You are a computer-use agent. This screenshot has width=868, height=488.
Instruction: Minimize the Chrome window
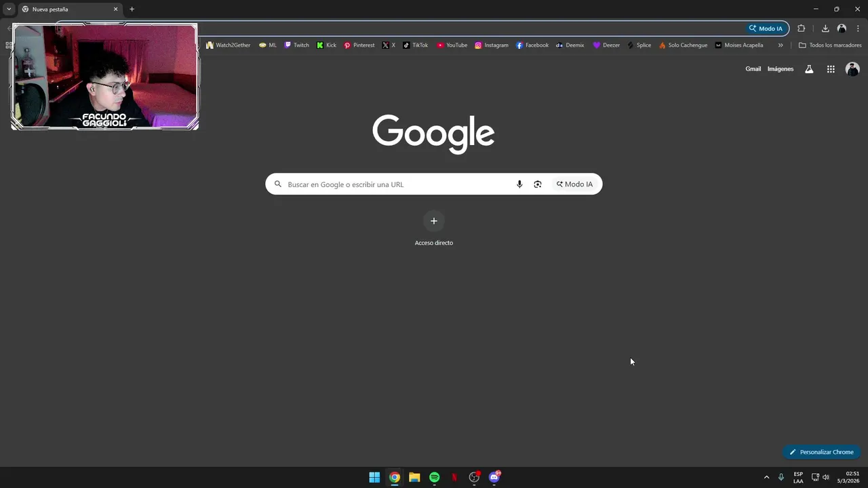(x=815, y=9)
